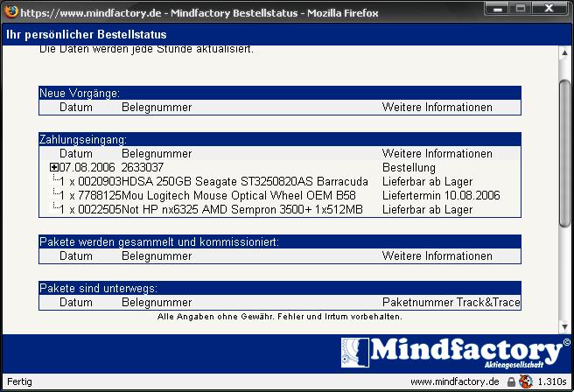Click the vertical scrollbar thumb
574x392 pixels.
pos(564,153)
